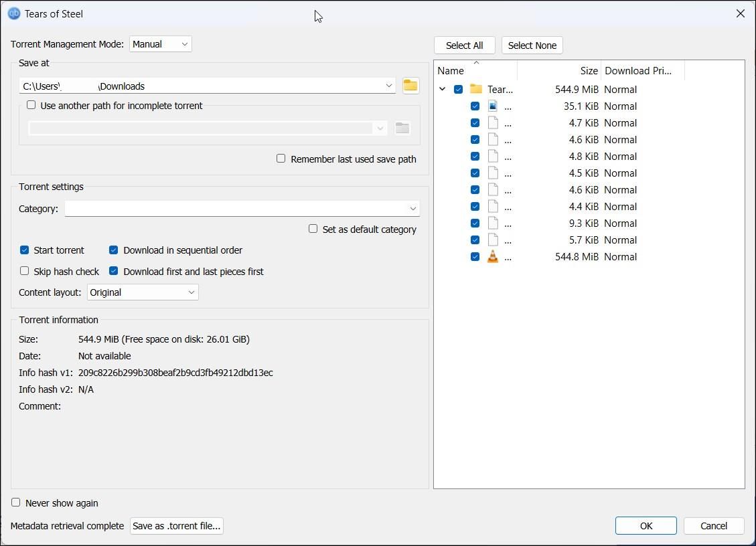Collapse the Tears of Steel folder tree
This screenshot has width=756, height=546.
point(442,89)
